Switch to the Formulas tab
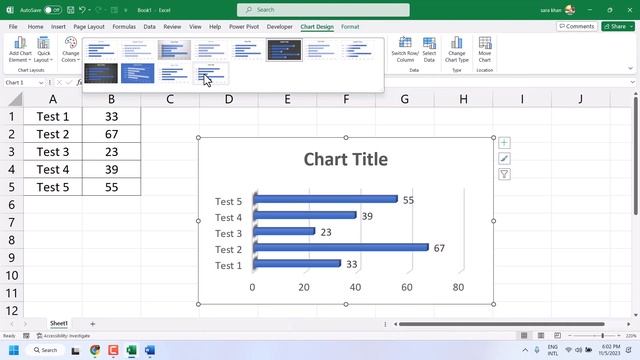Screen dimensions: 640x360 point(124,27)
